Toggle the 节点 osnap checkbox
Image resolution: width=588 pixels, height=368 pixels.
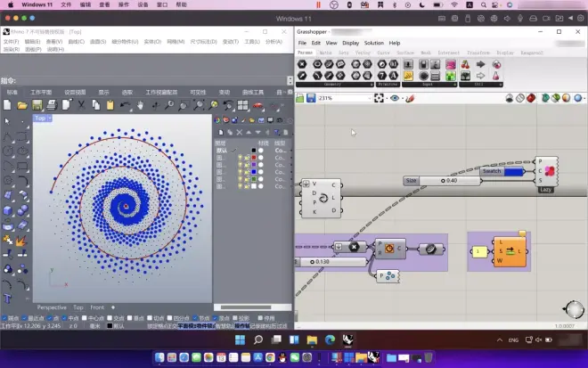click(195, 318)
